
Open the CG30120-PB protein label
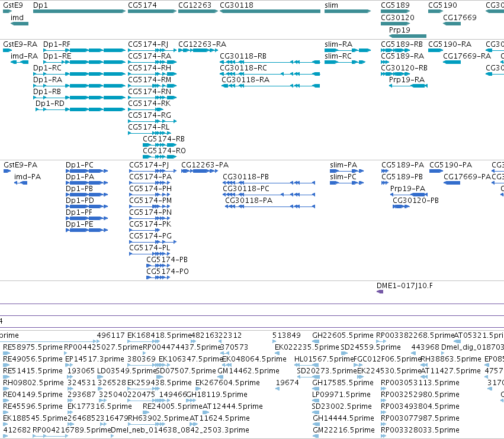tap(416, 201)
